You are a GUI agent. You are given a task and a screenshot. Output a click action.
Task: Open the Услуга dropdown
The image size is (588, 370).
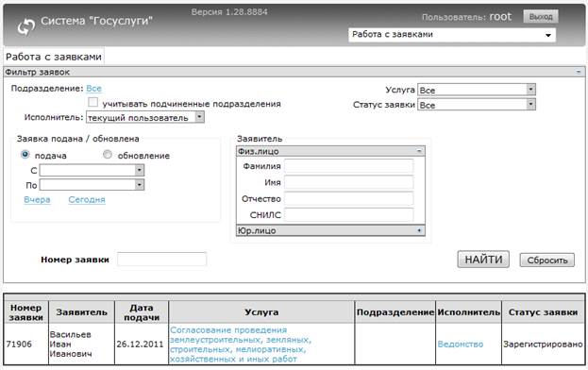click(x=477, y=90)
